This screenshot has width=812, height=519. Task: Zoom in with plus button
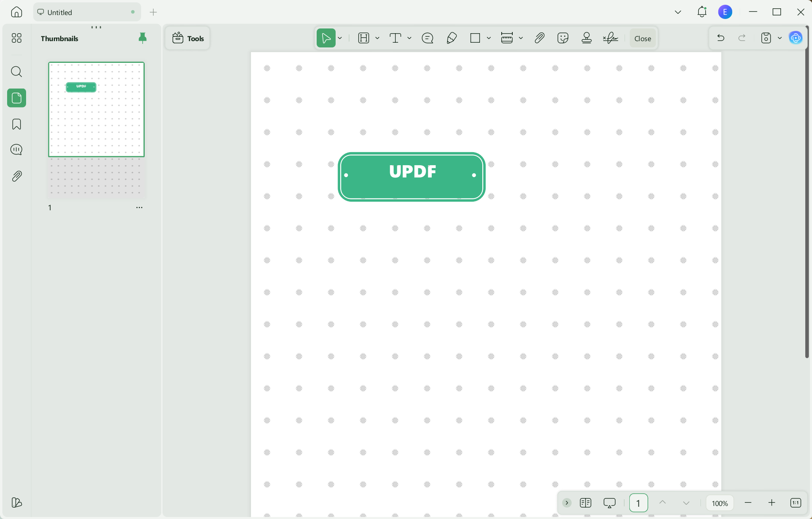(772, 503)
